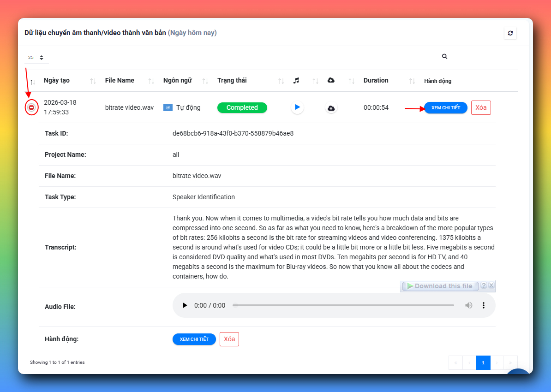Click the audio player progress bar
The height and width of the screenshot is (392, 551).
click(x=343, y=305)
